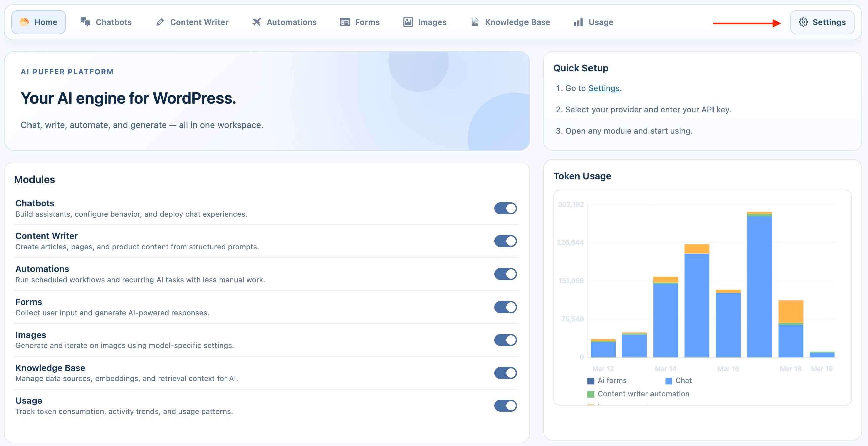Toggle the Usage module switch
Viewport: 868px width, 446px height.
click(505, 406)
